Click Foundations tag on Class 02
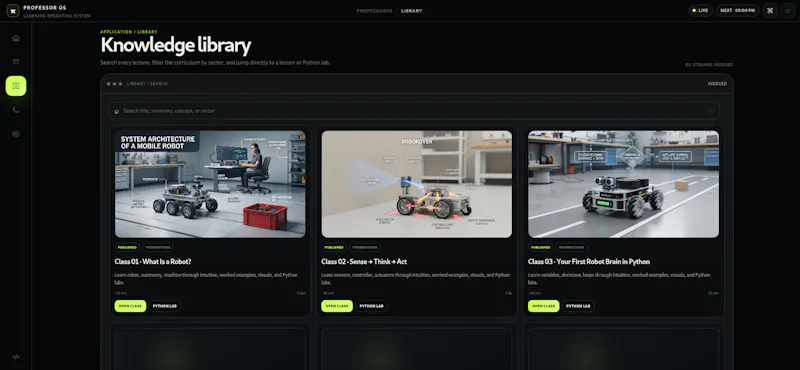This screenshot has height=370, width=800. 365,248
